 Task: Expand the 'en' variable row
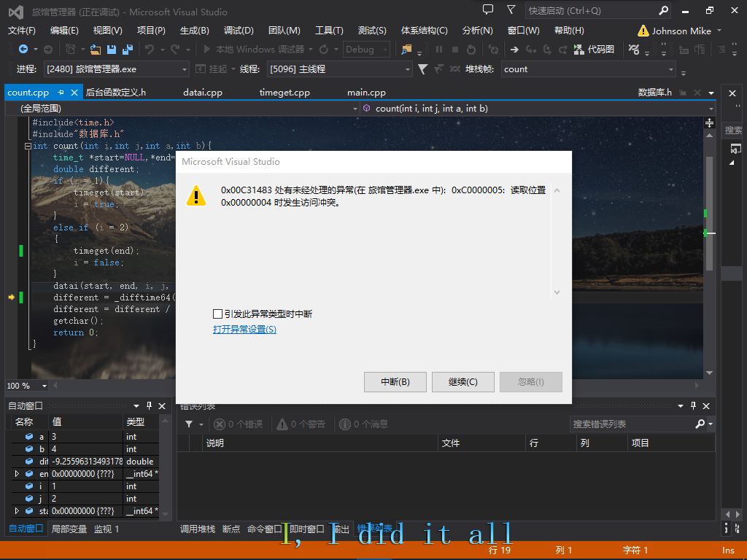pos(18,474)
